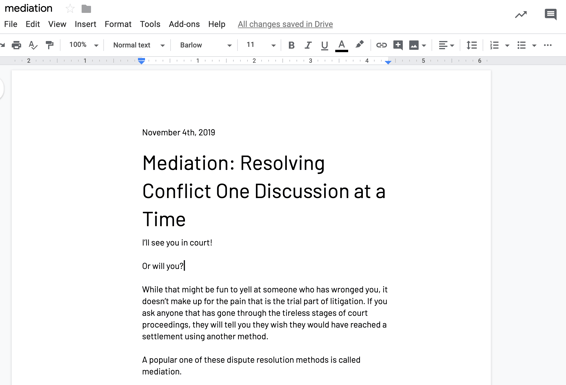The image size is (566, 385).
Task: Open the text color picker
Action: point(341,45)
